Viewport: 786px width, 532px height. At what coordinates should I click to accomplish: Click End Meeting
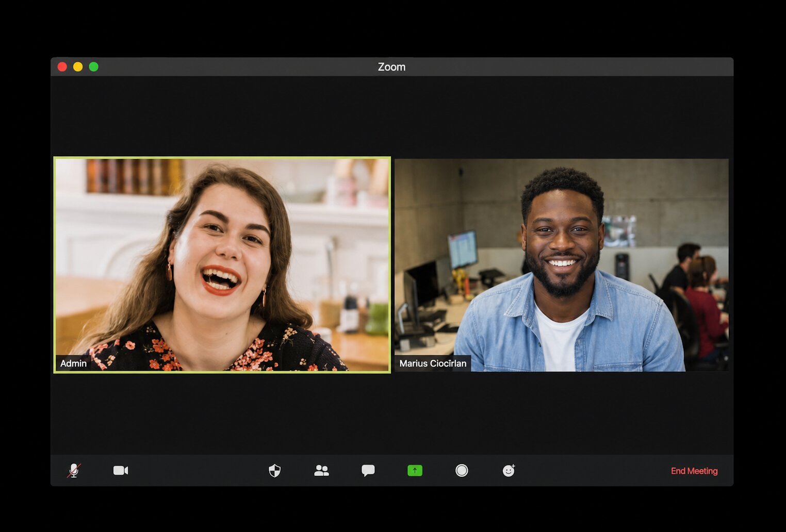point(694,471)
